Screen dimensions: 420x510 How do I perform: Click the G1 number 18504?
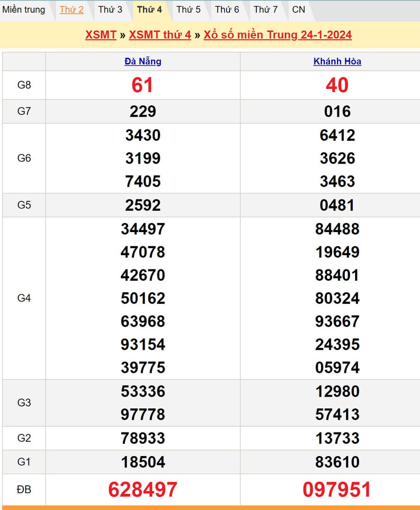tap(143, 462)
